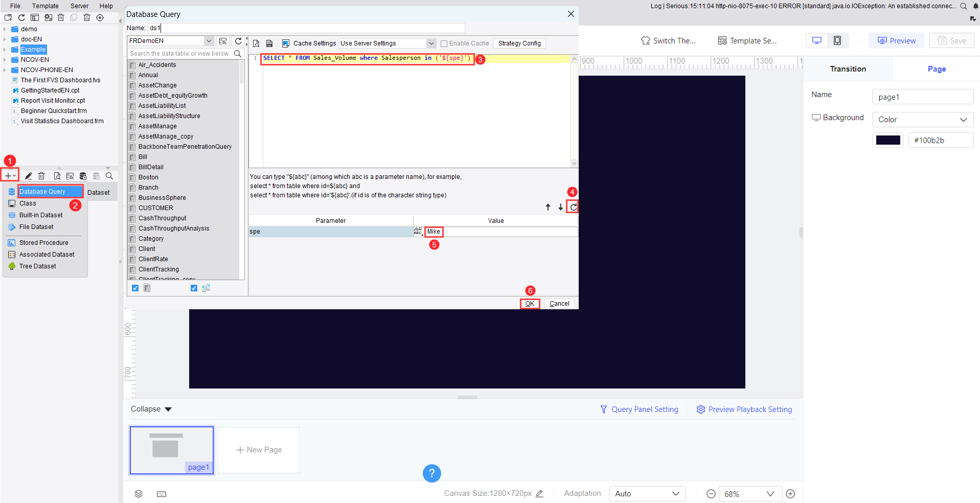The image size is (980, 503).
Task: Open the Background Color dropdown
Action: coord(923,120)
